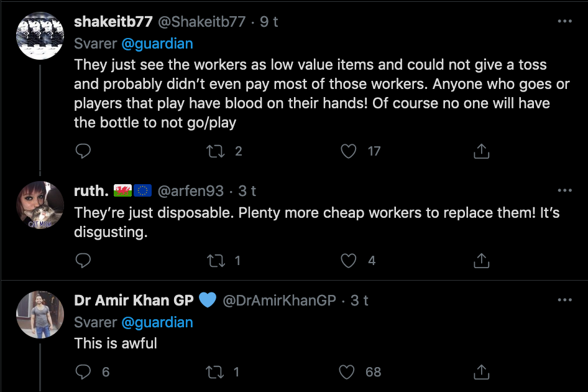This screenshot has width=588, height=392.
Task: Like ruth.'s tweet with 4 likes
Action: pyautogui.click(x=350, y=261)
